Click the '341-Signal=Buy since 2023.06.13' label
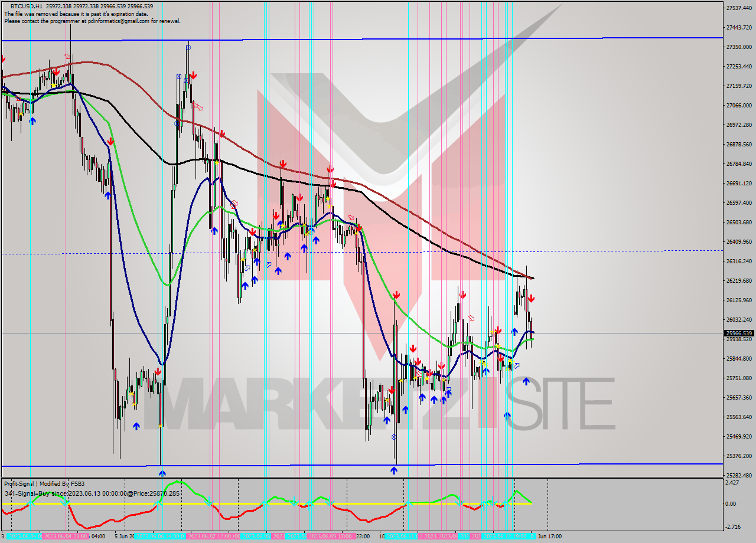Image resolution: width=756 pixels, height=543 pixels. pyautogui.click(x=92, y=493)
